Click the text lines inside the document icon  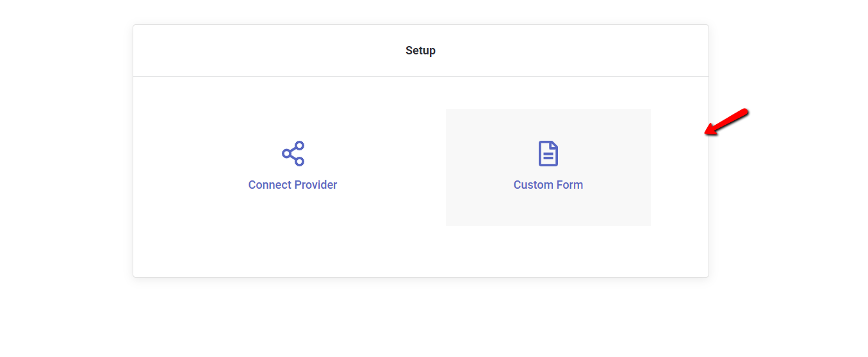point(548,157)
